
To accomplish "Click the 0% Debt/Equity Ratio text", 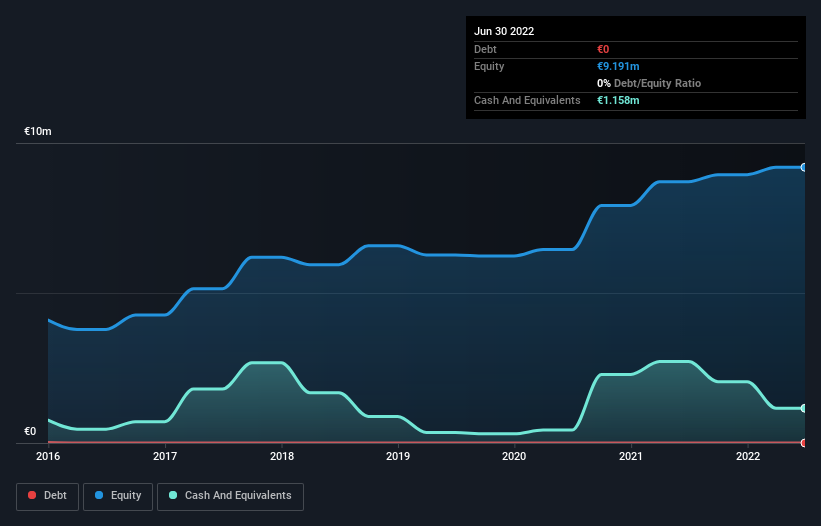I will [x=649, y=83].
